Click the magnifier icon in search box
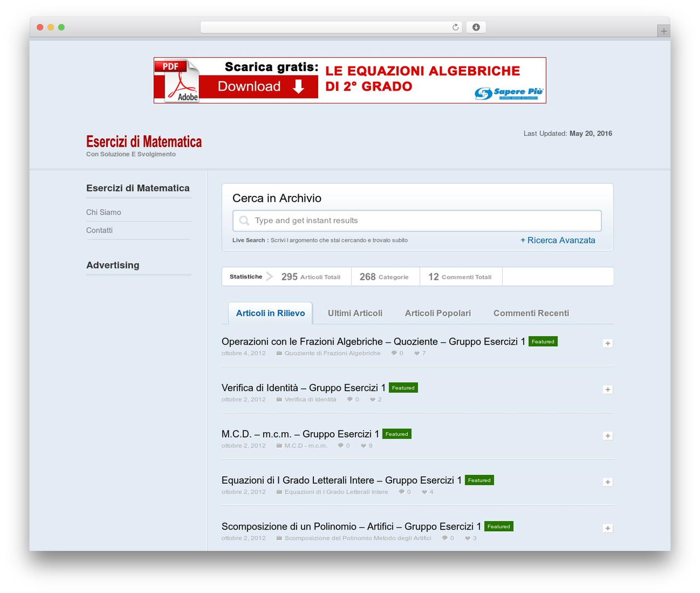The height and width of the screenshot is (593, 700). [244, 220]
